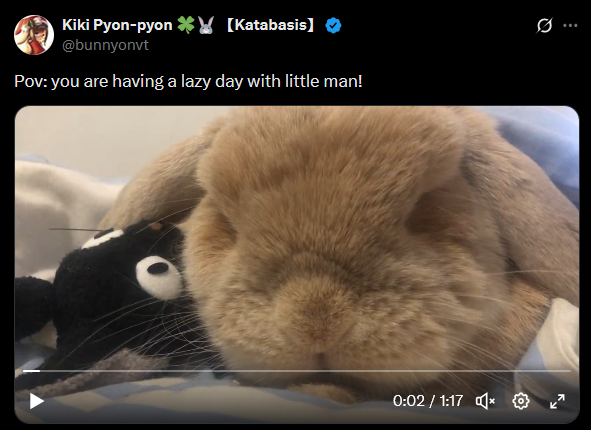Click the 【Katabasis】 name tag

coord(271,25)
